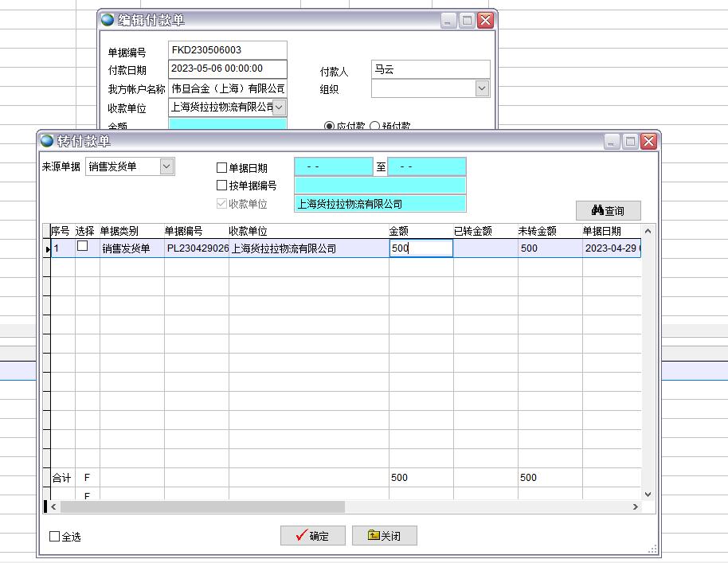Check the selection box in row 1
The height and width of the screenshot is (563, 728).
[x=82, y=247]
